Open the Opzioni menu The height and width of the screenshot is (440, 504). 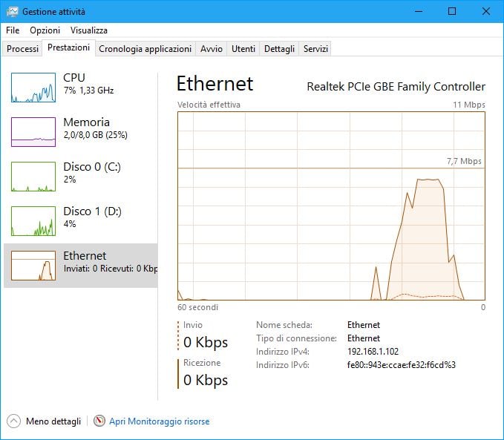[45, 30]
